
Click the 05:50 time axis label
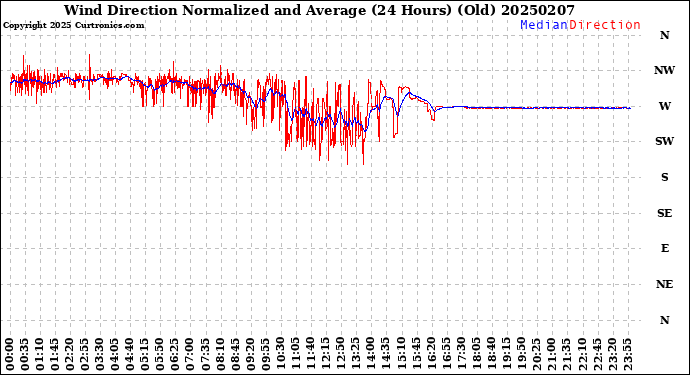160,355
